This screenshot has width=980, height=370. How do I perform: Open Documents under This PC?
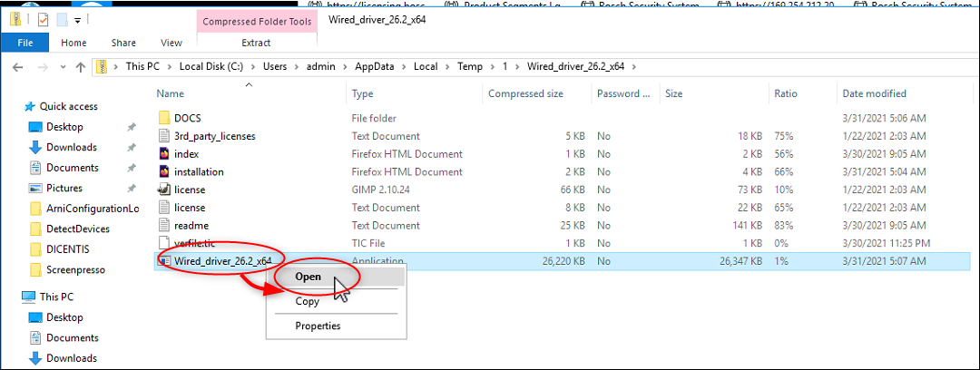click(72, 338)
